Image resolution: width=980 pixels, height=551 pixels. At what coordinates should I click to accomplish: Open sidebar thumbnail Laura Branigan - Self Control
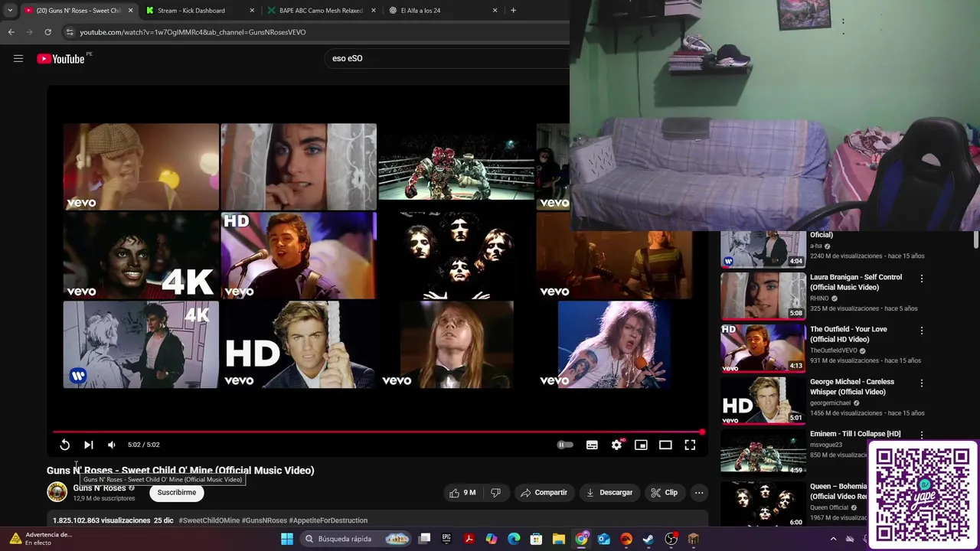(x=763, y=295)
